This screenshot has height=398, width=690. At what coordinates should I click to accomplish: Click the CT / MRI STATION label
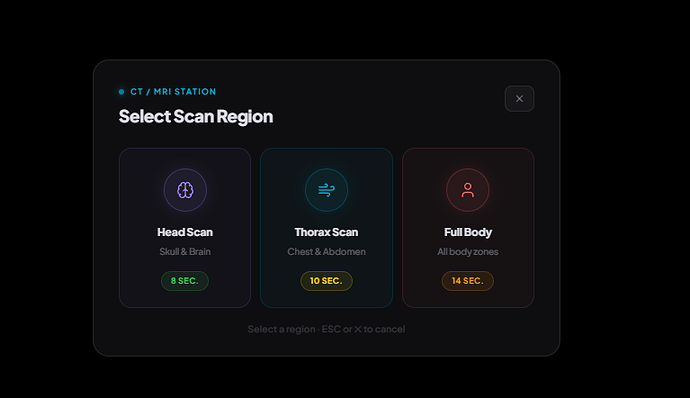(x=173, y=92)
